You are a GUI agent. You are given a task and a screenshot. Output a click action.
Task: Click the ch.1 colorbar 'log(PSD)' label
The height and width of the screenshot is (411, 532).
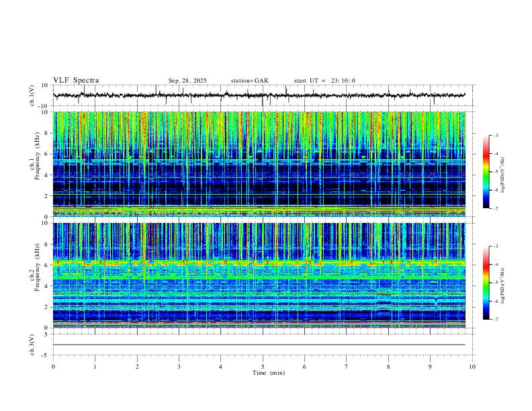[x=502, y=175]
